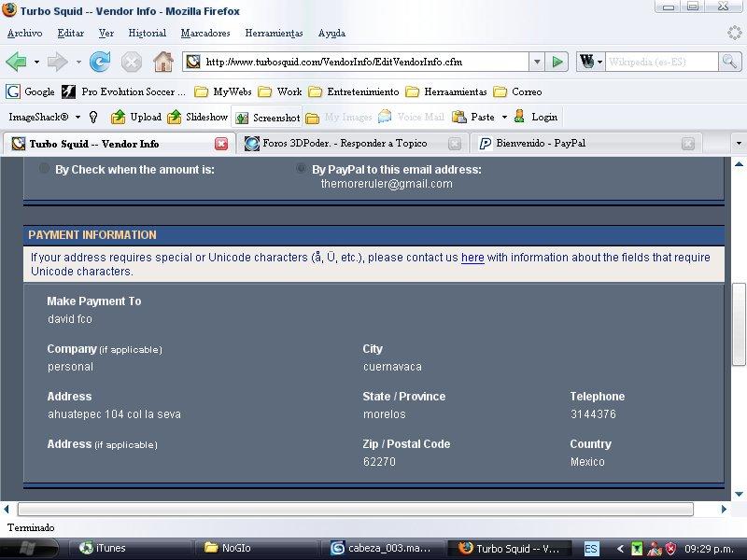747x560 pixels.
Task: Click the vertical scrollbar down arrow
Action: point(739,495)
